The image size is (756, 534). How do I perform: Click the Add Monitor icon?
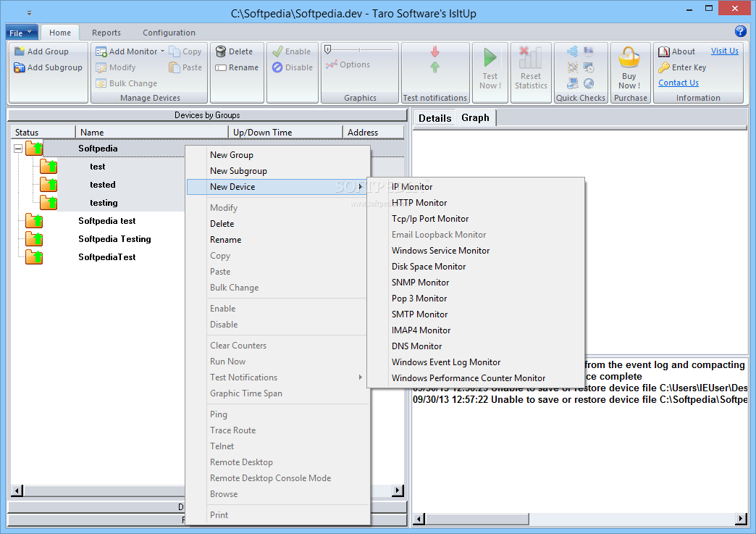(101, 51)
